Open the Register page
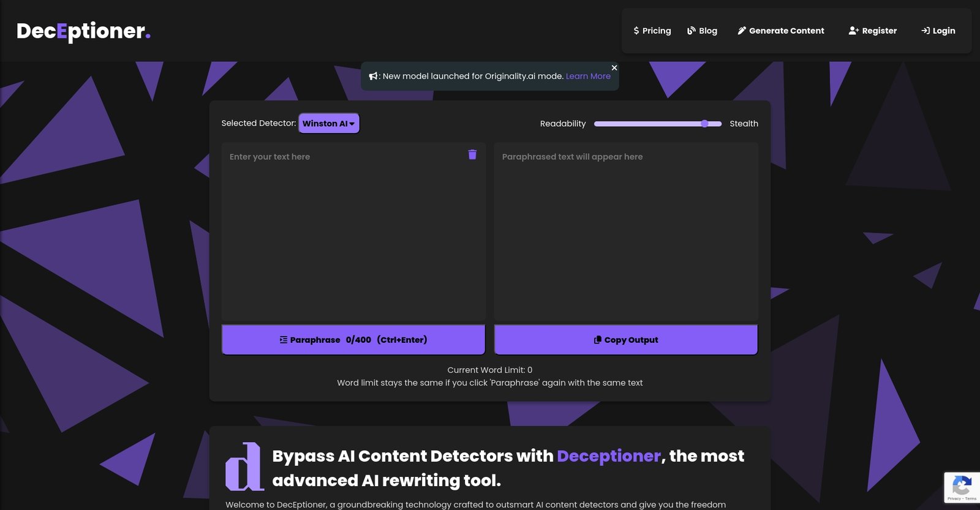Screen dimensions: 980x510 tap(873, 31)
